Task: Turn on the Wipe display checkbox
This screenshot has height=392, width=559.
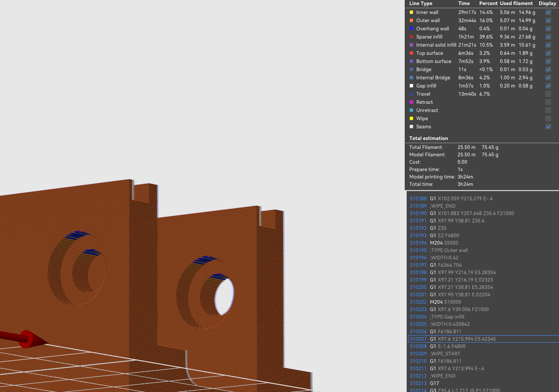Action: point(548,119)
